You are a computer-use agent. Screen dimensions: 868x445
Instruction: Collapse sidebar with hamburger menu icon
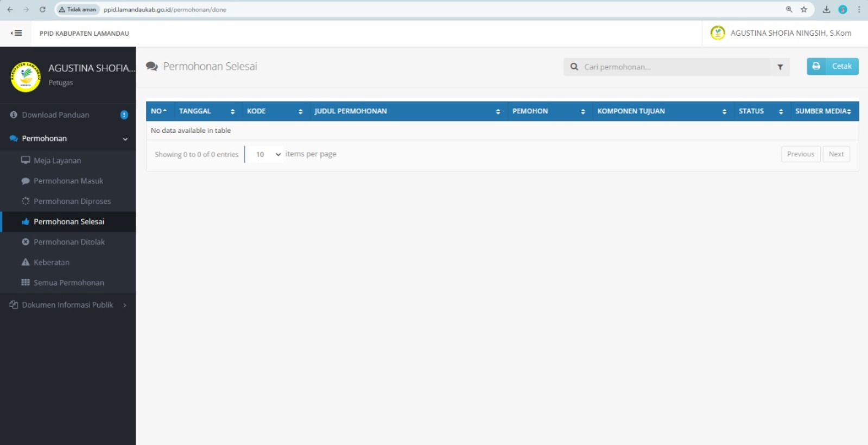click(x=16, y=33)
